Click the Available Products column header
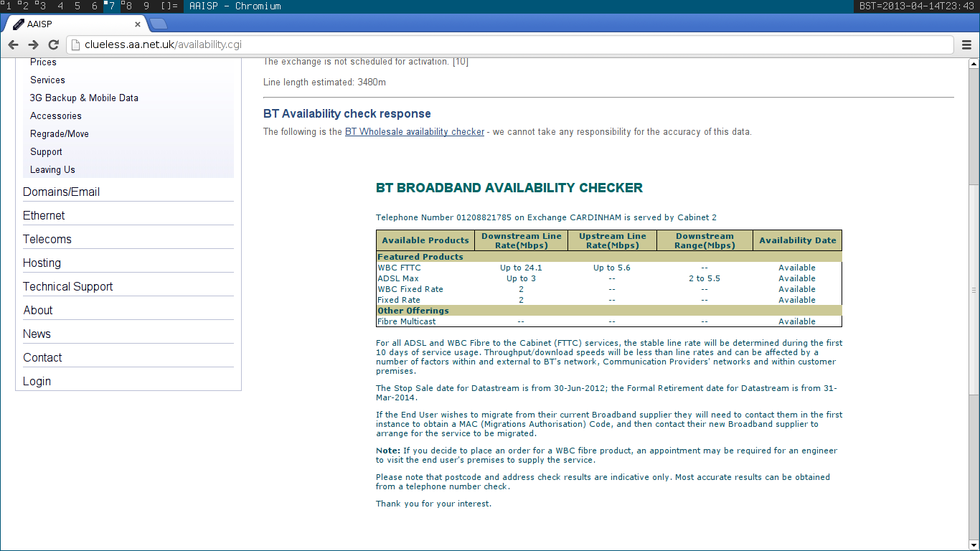This screenshot has height=551, width=980. pyautogui.click(x=425, y=240)
